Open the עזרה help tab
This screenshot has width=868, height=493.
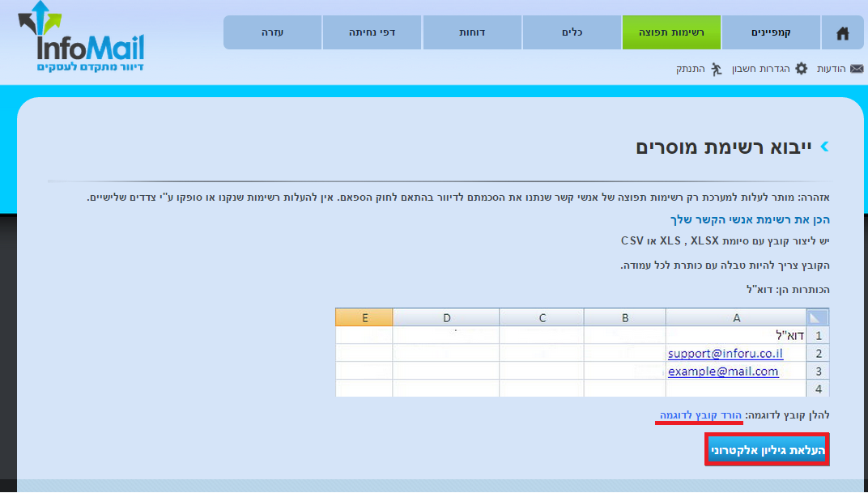click(272, 32)
